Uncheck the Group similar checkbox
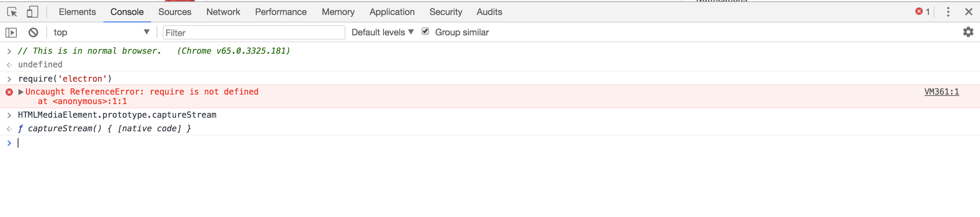This screenshot has width=980, height=217. pos(425,32)
